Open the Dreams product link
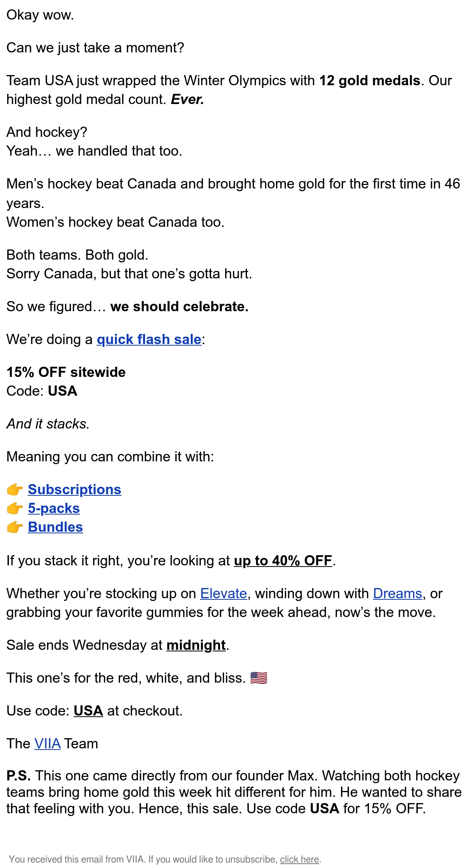469x868 pixels. coord(397,594)
